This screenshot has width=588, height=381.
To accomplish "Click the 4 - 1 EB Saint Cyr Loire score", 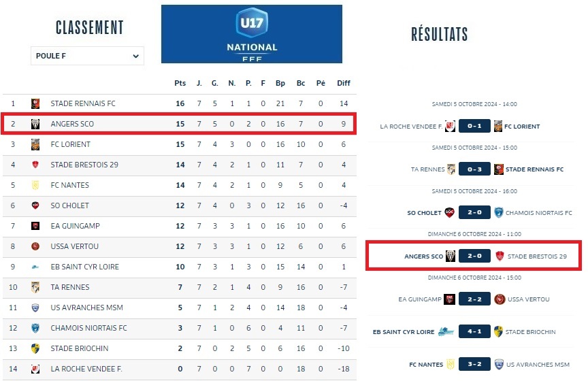I will pos(474,332).
